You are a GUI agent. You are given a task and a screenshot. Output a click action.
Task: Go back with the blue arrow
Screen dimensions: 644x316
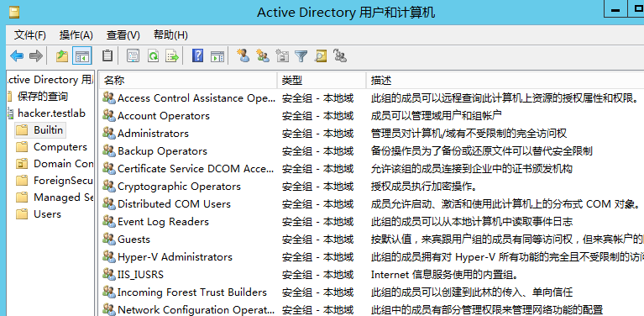[x=17, y=55]
